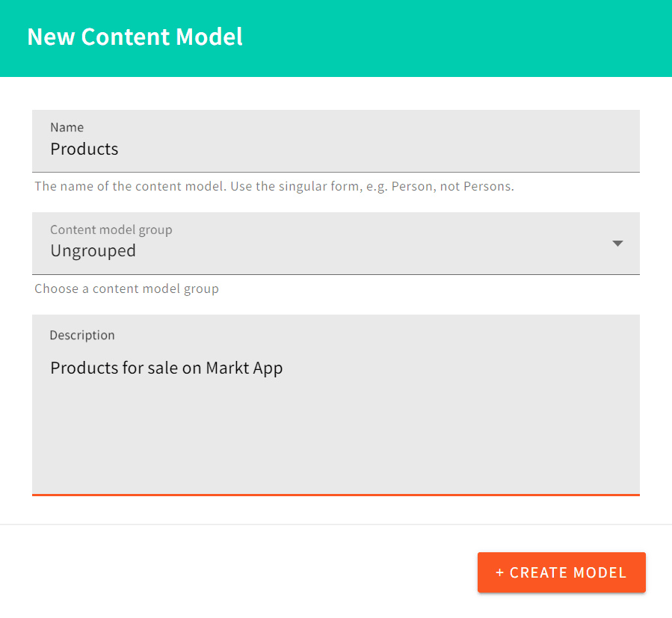Click the Description field label
This screenshot has height=618, width=672.
82,335
